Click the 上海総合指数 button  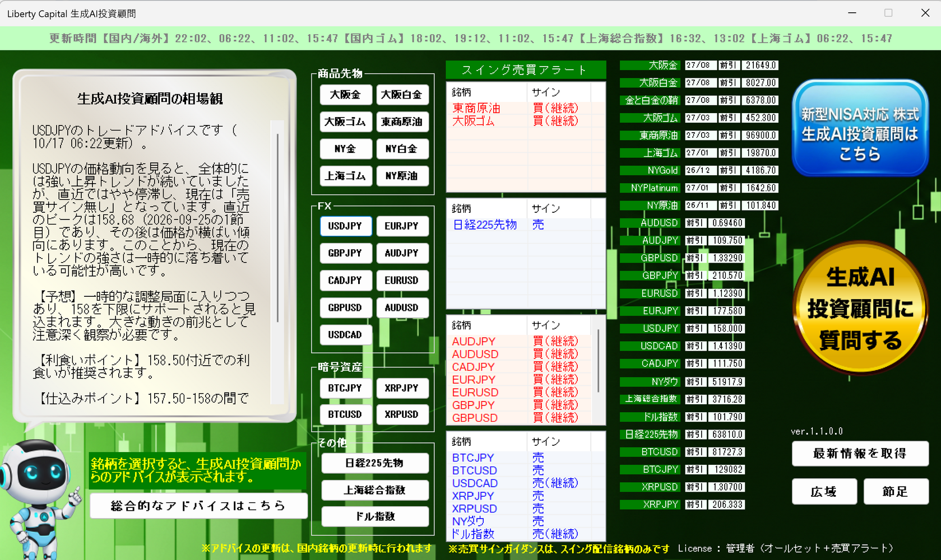[x=375, y=490]
